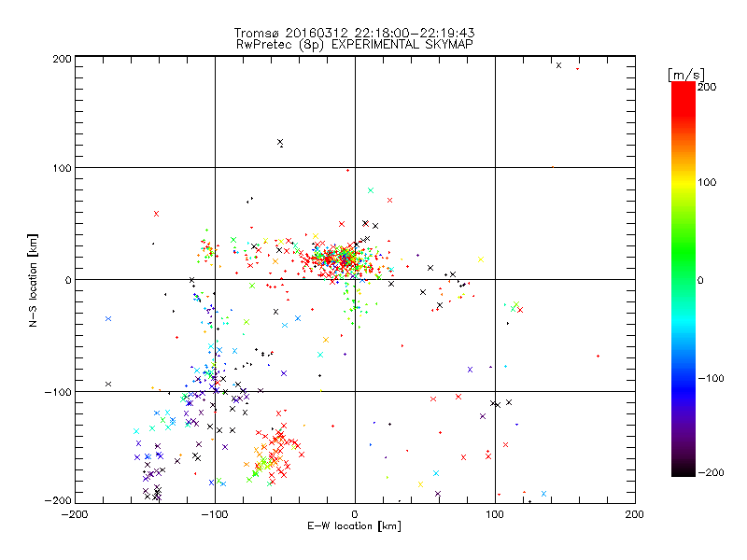Click the colorbar tick label '-200'
Viewport: 747px width, 560px height.
click(x=711, y=472)
